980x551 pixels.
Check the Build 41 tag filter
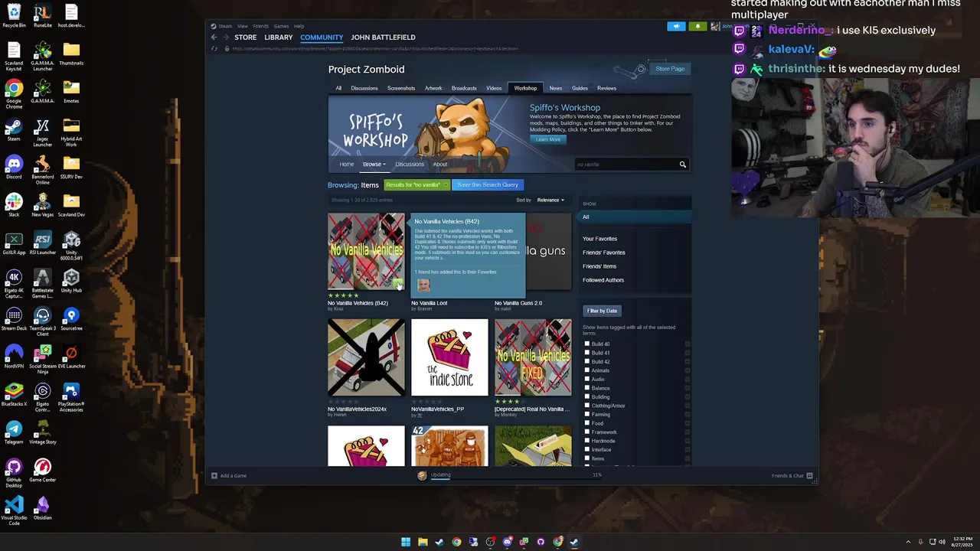[x=587, y=353]
